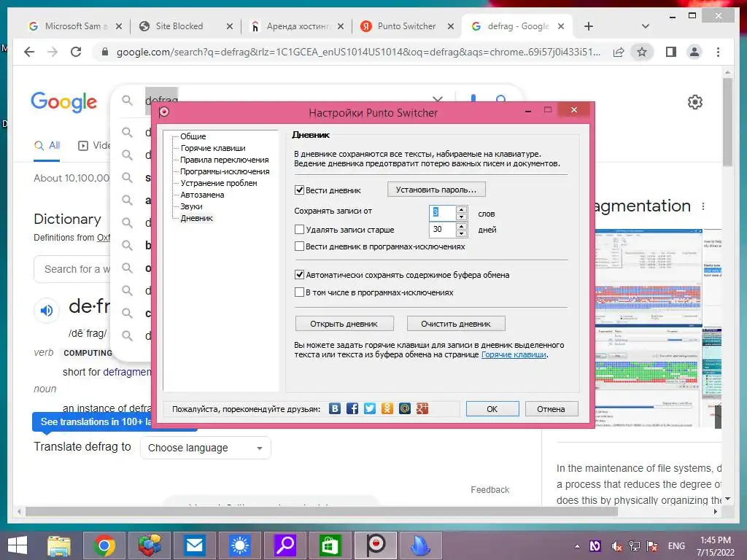The image size is (747, 560).
Task: Open File Explorer from the taskbar
Action: tap(58, 545)
